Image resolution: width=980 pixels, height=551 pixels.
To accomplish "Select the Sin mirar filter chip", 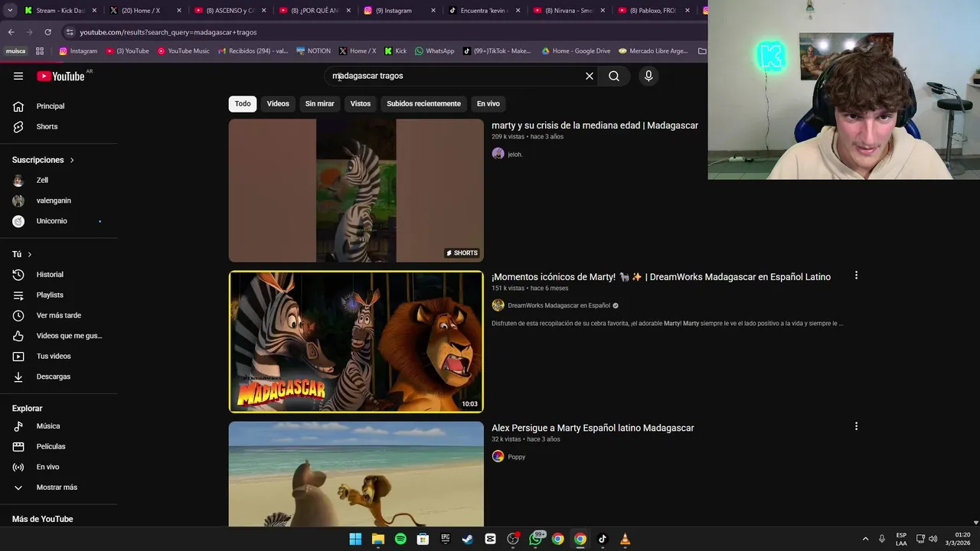I will pyautogui.click(x=319, y=103).
